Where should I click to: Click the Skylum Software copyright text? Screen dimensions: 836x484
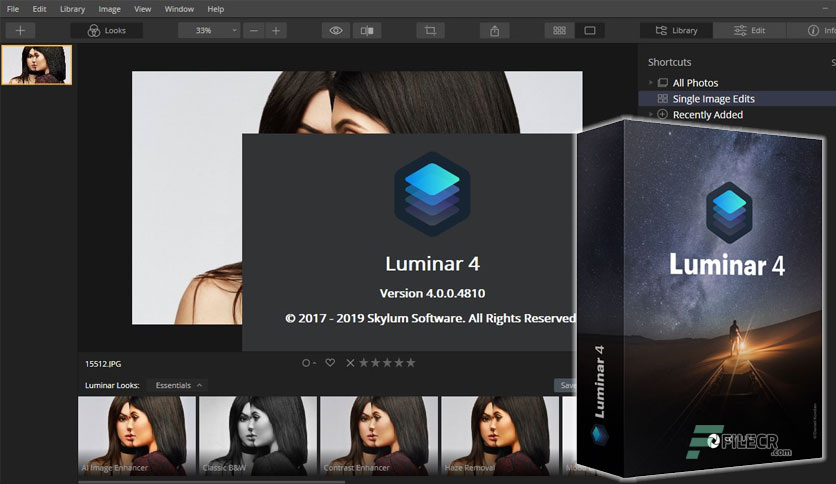point(430,318)
